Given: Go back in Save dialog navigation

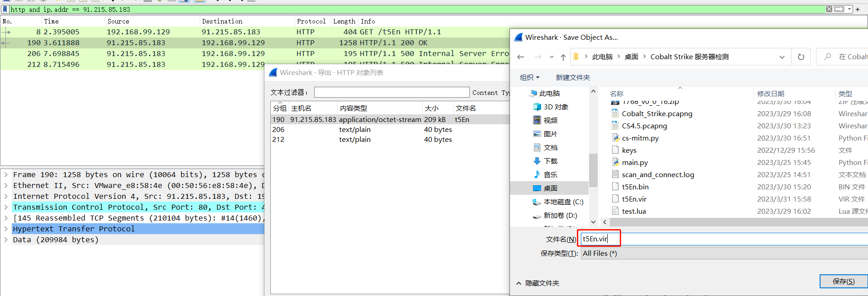Looking at the screenshot, I should coord(521,57).
